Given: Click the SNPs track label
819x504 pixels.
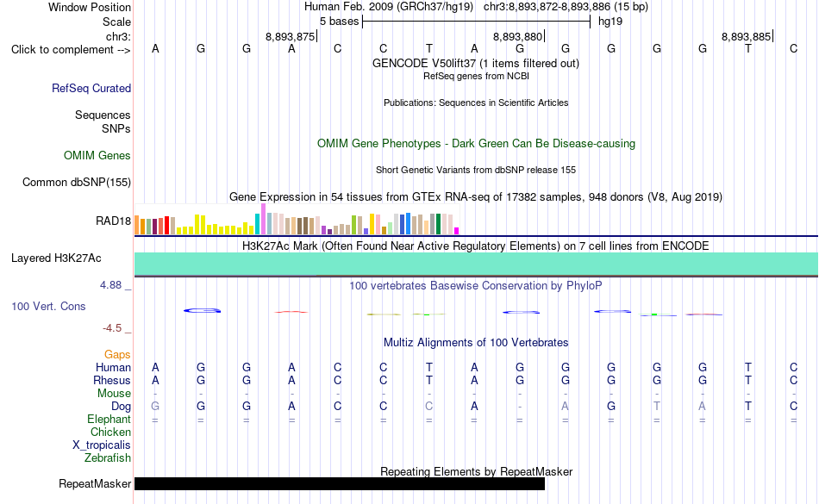Looking at the screenshot, I should 116,128.
